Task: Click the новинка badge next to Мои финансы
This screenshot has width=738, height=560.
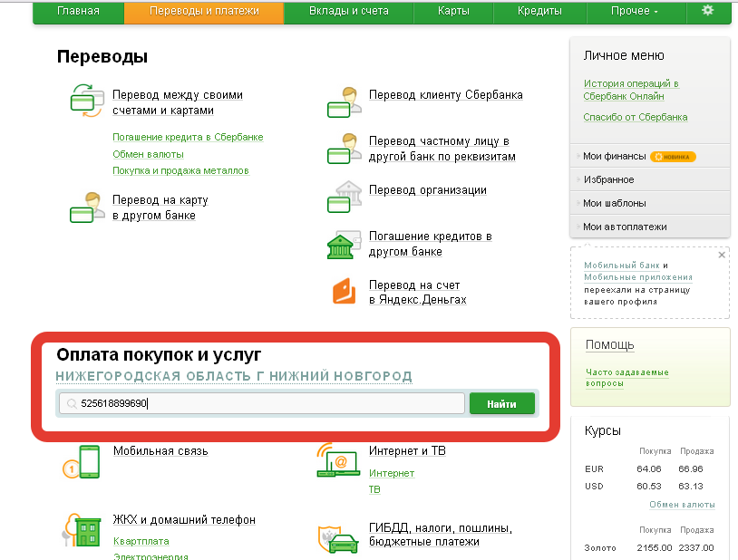Action: point(673,157)
